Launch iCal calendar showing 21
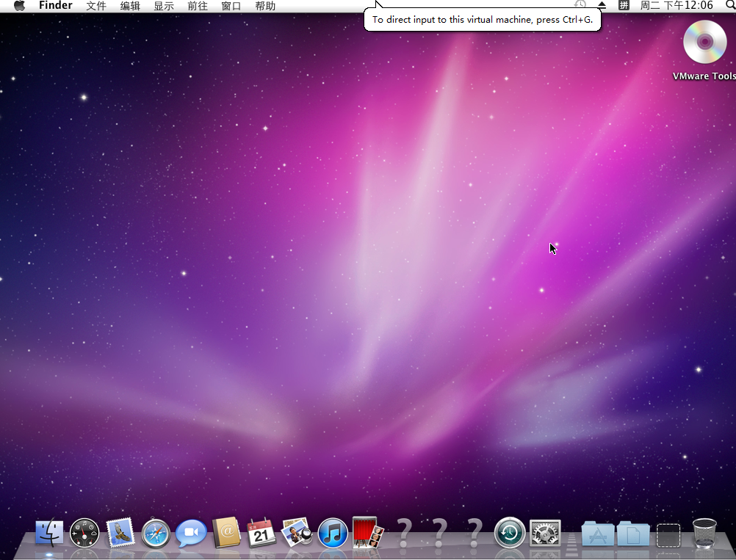Screen dimensions: 736x560 [x=261, y=534]
